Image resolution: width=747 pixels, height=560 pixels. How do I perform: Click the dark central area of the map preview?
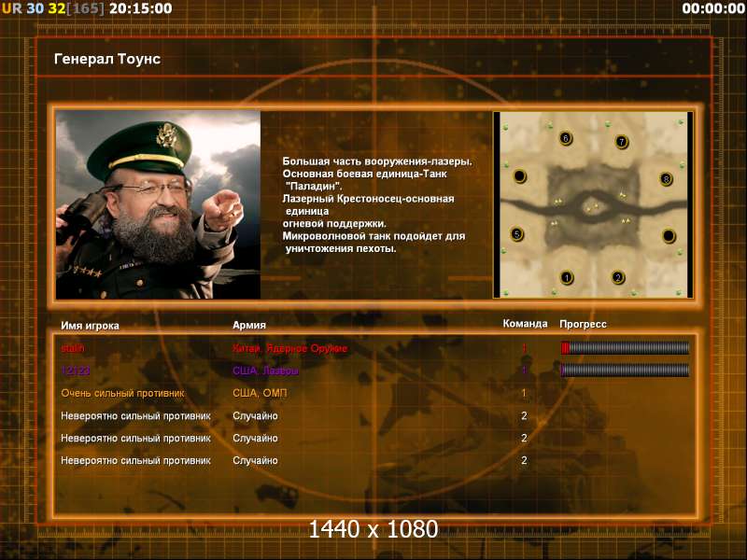[x=593, y=205]
